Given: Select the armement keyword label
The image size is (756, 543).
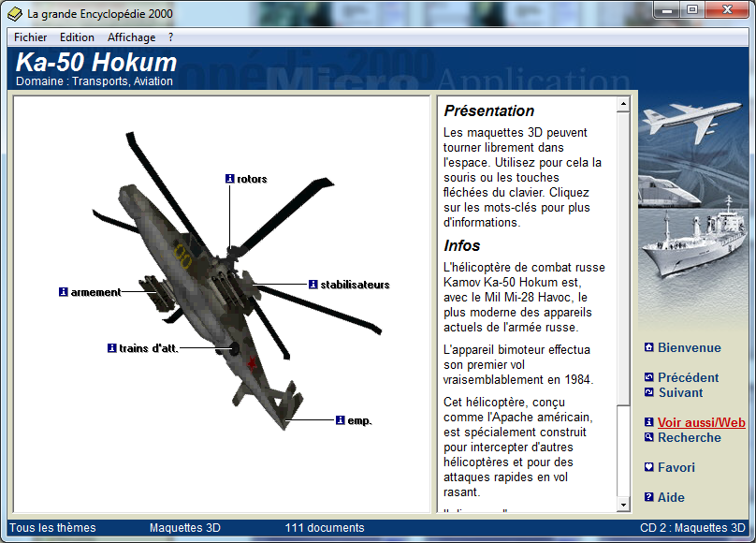Looking at the screenshot, I should click(96, 292).
